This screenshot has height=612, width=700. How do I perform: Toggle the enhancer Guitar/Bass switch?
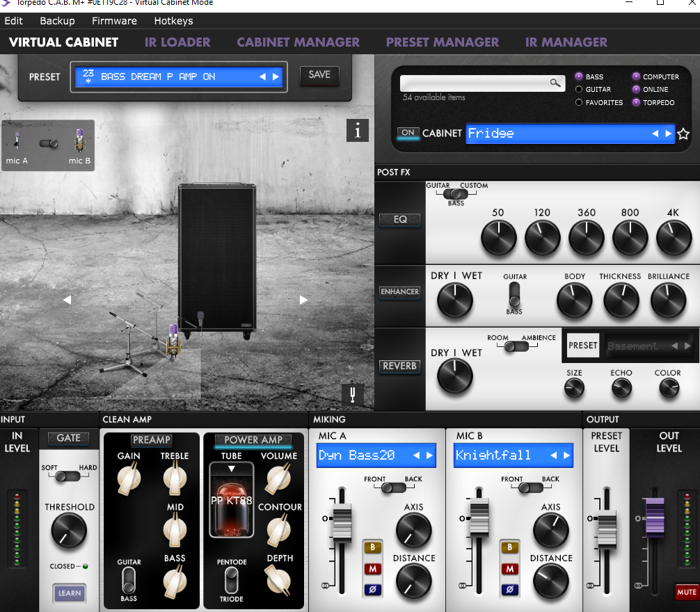pyautogui.click(x=514, y=294)
